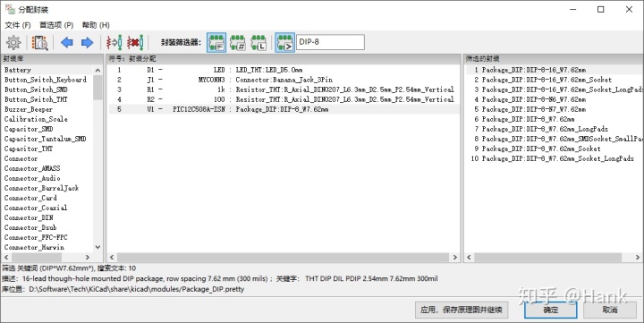Select Capacitor_Tantalum_SMD library

(x=48, y=139)
